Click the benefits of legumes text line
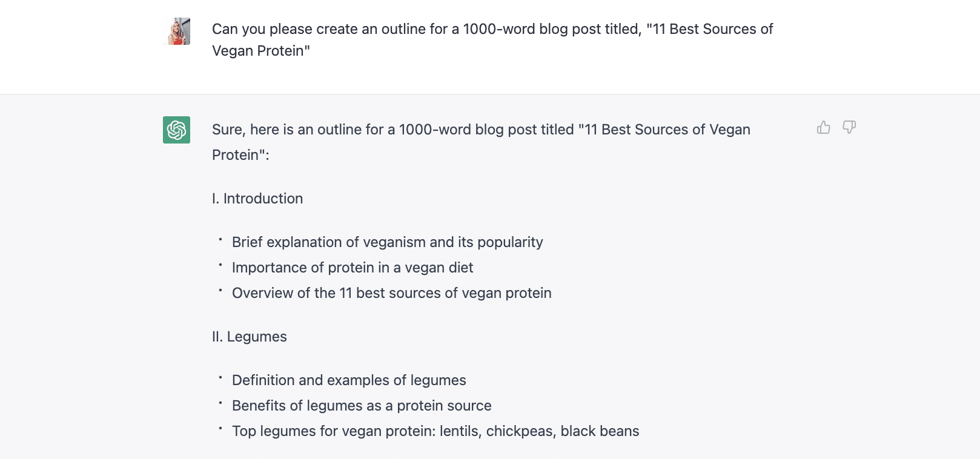Image resolution: width=980 pixels, height=459 pixels. pyautogui.click(x=361, y=405)
